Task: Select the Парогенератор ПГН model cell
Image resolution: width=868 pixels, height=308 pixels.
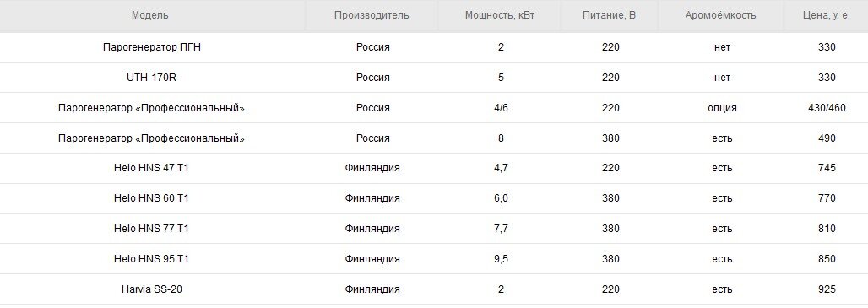Action: (x=152, y=47)
